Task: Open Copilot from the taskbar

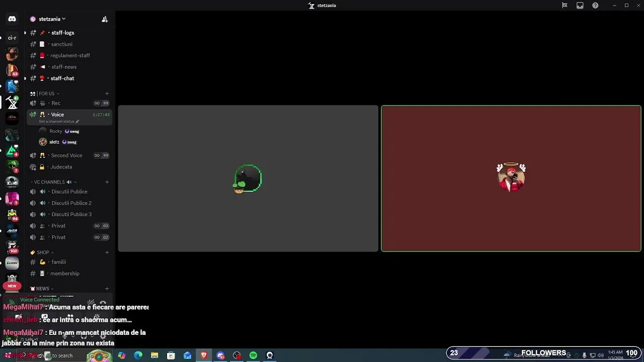Action: click(x=122, y=355)
